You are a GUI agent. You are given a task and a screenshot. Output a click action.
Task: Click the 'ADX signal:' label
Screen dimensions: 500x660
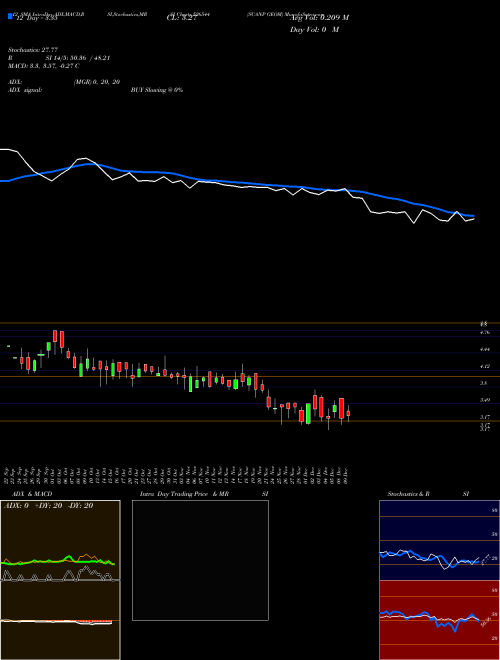pos(25,90)
